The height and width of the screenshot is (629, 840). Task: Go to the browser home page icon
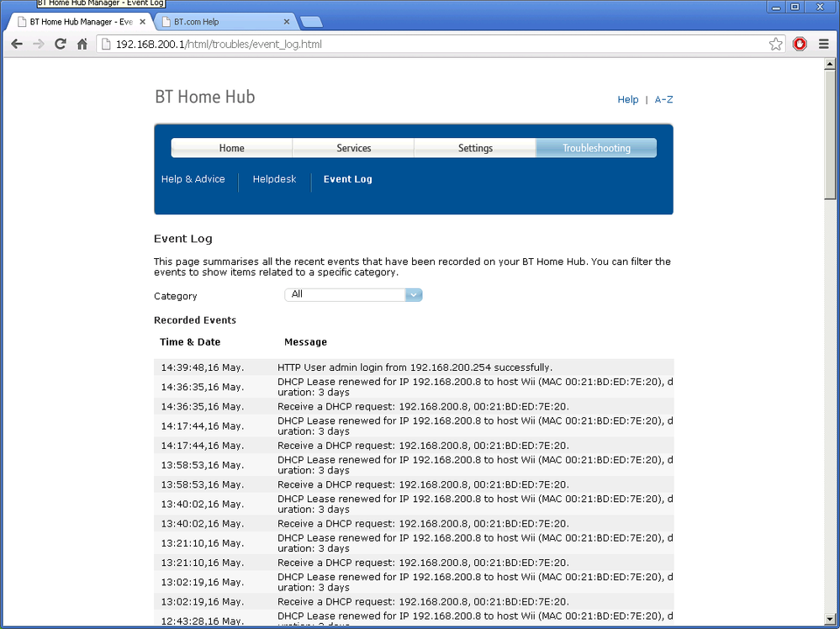point(82,44)
